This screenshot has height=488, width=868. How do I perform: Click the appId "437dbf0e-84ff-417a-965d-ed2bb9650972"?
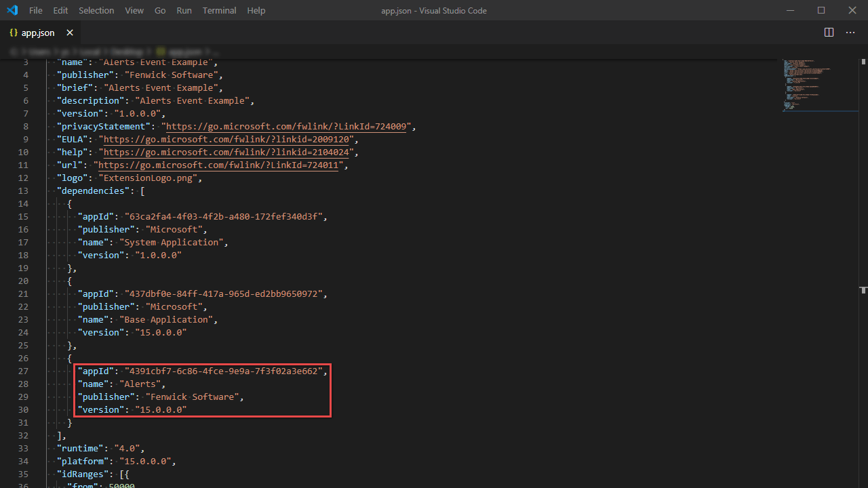225,294
